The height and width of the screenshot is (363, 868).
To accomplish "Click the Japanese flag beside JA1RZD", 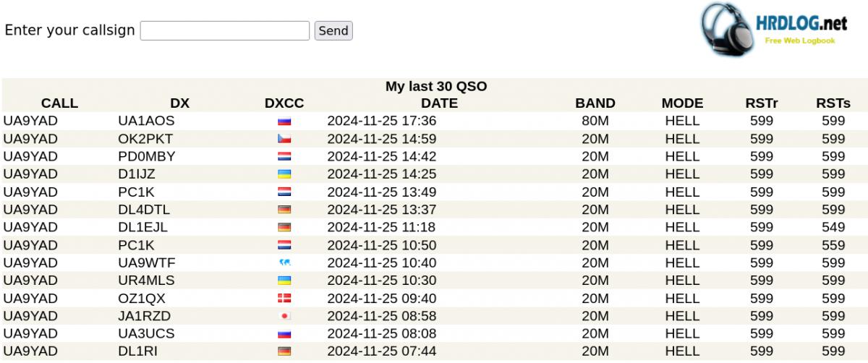I will 284,316.
